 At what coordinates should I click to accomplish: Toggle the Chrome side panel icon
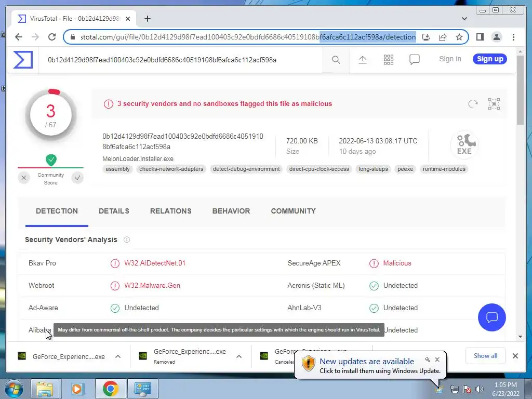480,37
